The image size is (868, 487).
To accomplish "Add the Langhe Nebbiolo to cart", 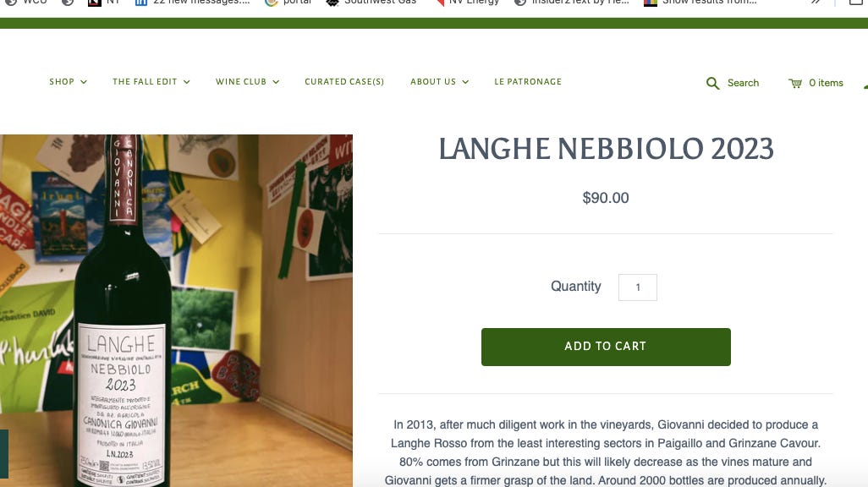I will (x=606, y=347).
